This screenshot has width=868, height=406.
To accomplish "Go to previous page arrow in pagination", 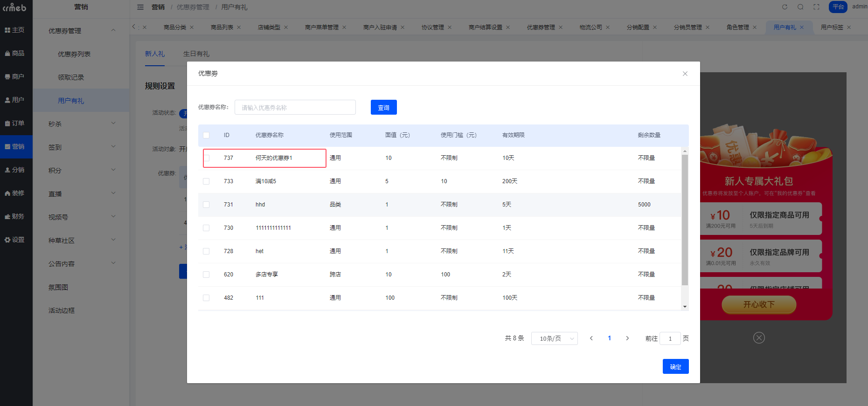I will click(x=591, y=338).
